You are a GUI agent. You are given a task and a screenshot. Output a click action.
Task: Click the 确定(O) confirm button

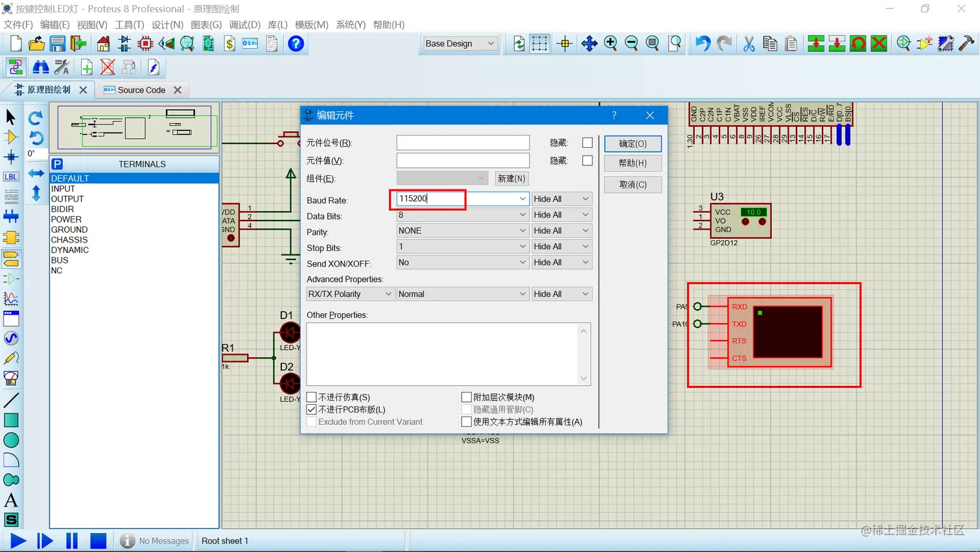[633, 143]
